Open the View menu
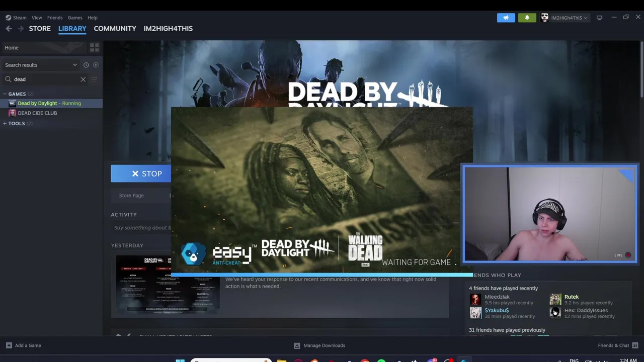 click(x=37, y=18)
